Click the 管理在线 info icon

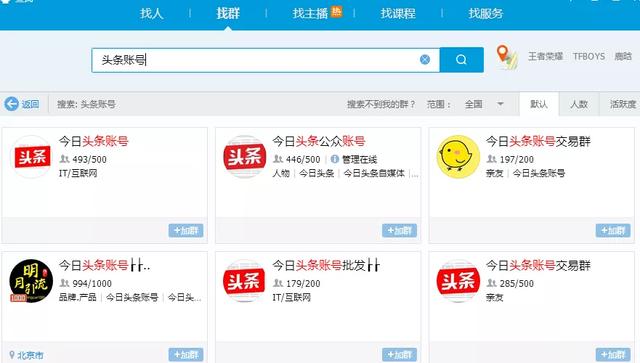[x=335, y=159]
